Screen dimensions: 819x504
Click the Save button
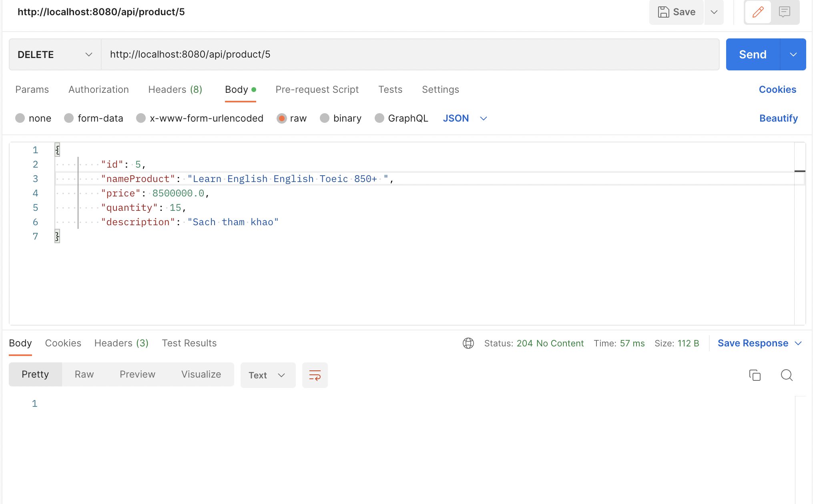point(676,12)
